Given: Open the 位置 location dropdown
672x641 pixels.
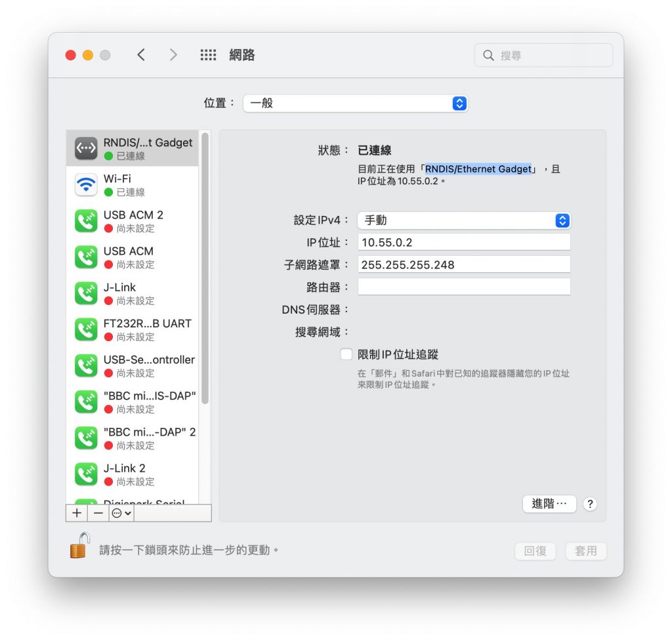Looking at the screenshot, I should (x=355, y=103).
